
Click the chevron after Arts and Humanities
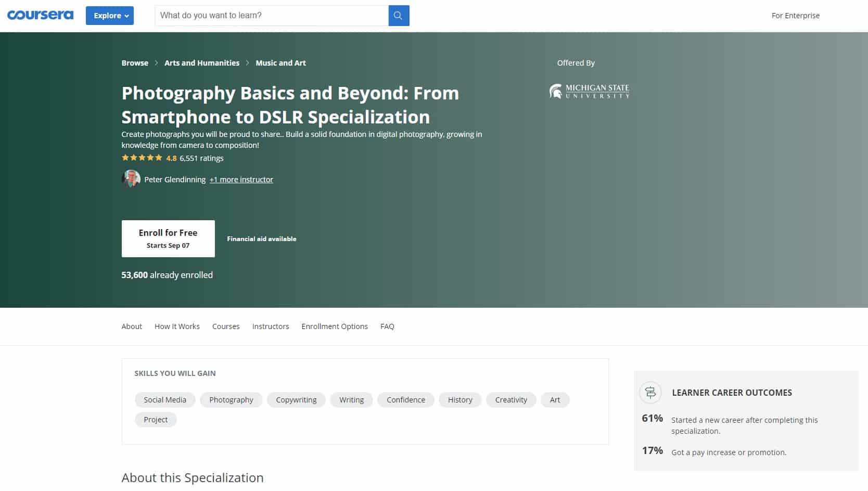tap(247, 63)
